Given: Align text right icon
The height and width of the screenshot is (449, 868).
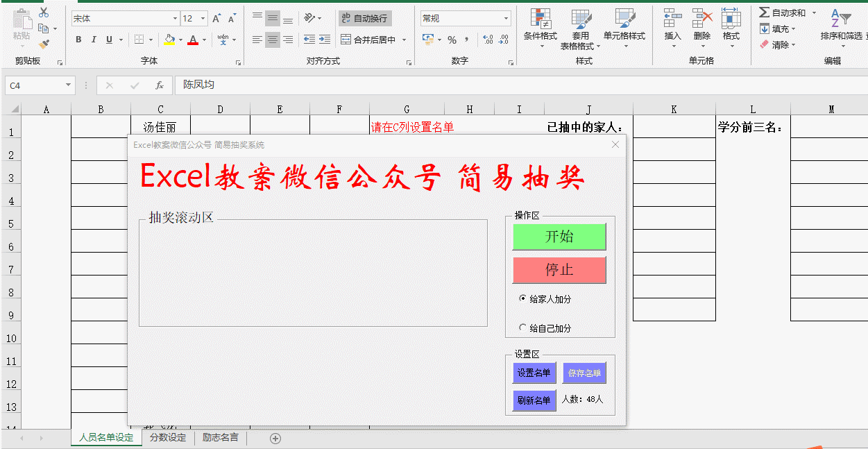Looking at the screenshot, I should click(x=288, y=40).
